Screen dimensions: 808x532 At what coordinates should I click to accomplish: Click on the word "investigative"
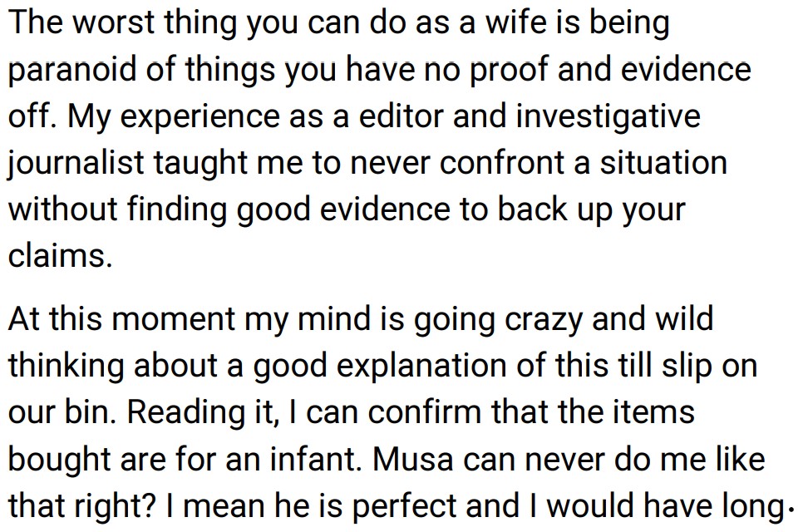point(608,116)
